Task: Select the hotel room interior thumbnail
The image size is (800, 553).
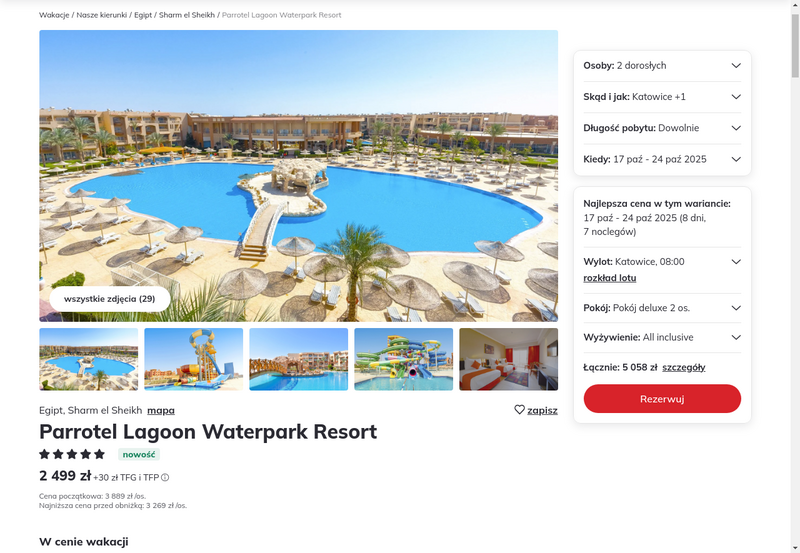Action: [509, 359]
